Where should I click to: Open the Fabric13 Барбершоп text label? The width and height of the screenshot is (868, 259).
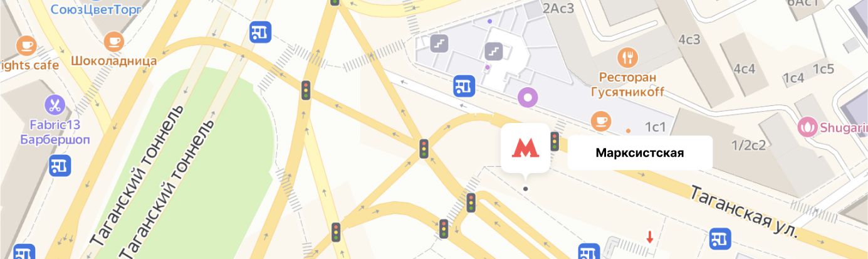[55, 132]
